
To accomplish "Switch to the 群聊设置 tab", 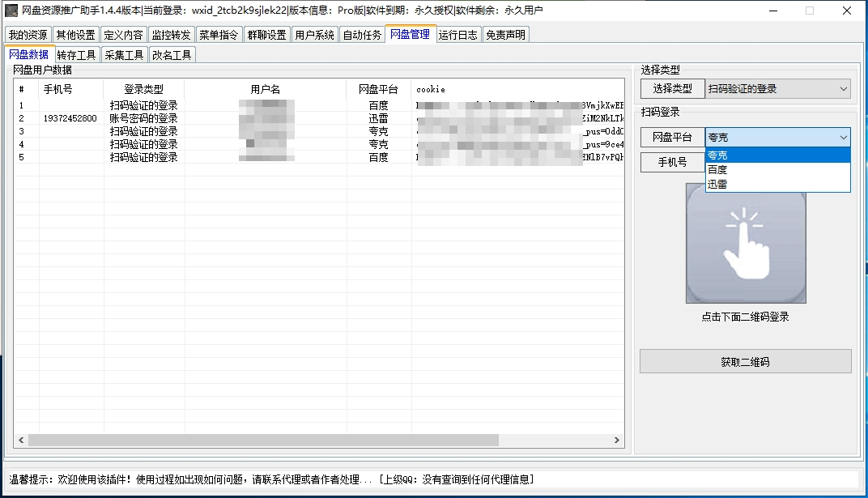I will [x=267, y=34].
